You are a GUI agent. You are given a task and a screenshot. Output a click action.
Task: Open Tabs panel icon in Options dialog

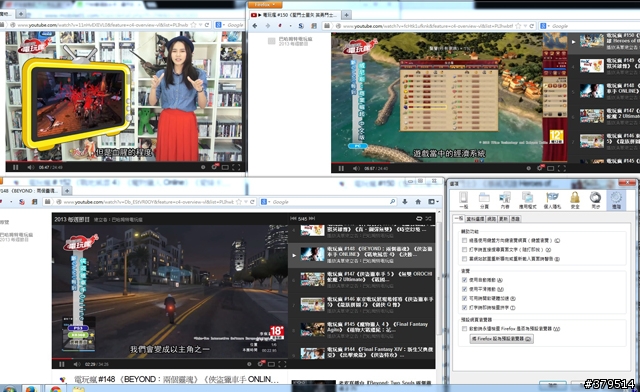click(x=484, y=200)
